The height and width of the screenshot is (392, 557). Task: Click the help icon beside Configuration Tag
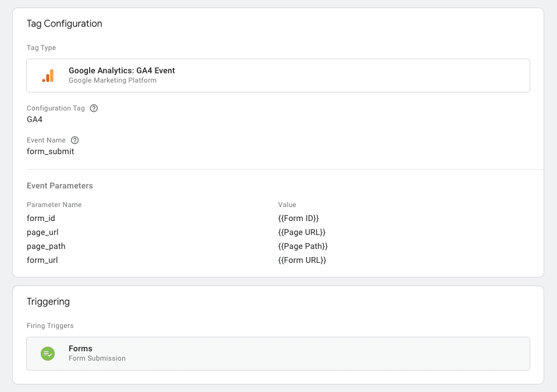(94, 108)
